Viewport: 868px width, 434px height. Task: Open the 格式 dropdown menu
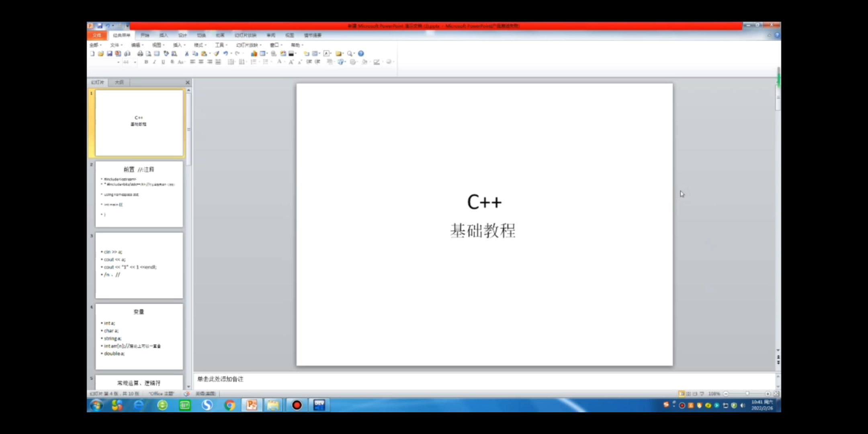(200, 45)
